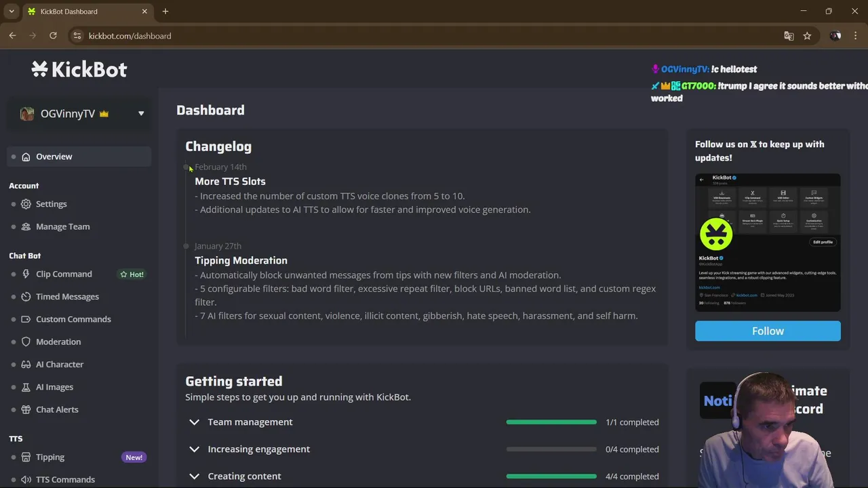This screenshot has width=868, height=488.
Task: Click the Increasing engagement progress bar
Action: [x=551, y=449]
